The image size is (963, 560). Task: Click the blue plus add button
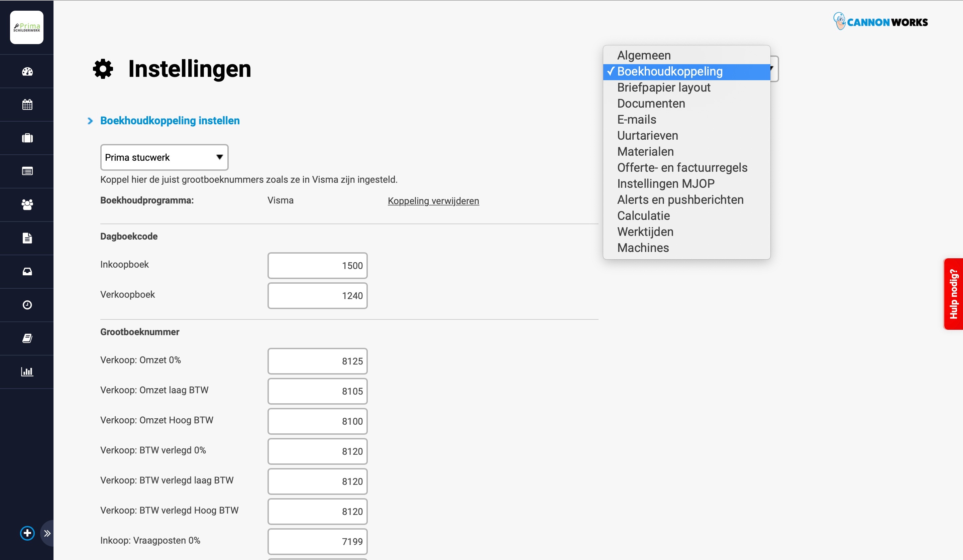pyautogui.click(x=27, y=533)
